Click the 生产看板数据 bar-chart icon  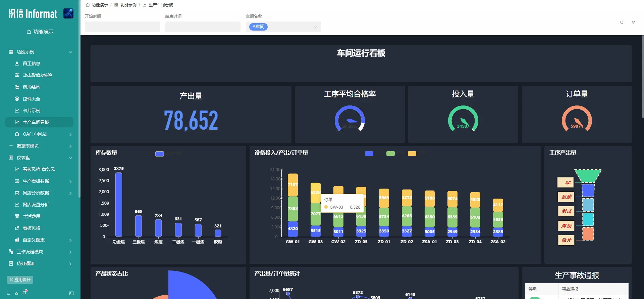[17, 181]
